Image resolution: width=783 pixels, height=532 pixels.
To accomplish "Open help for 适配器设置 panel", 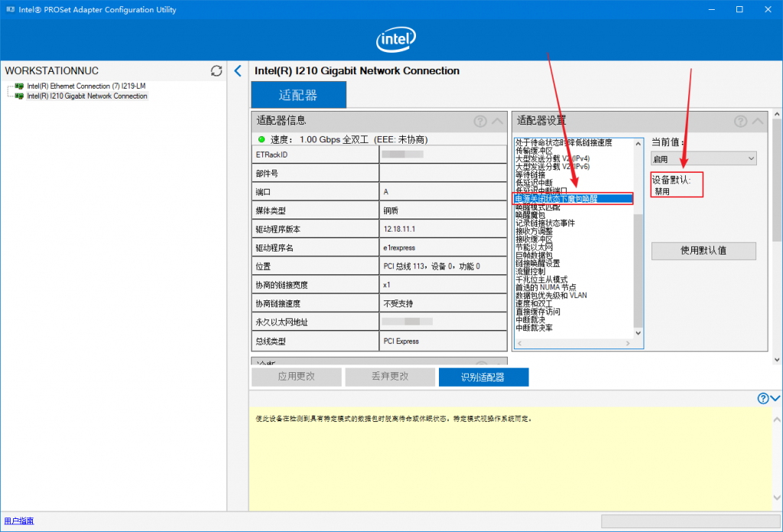I will 740,121.
